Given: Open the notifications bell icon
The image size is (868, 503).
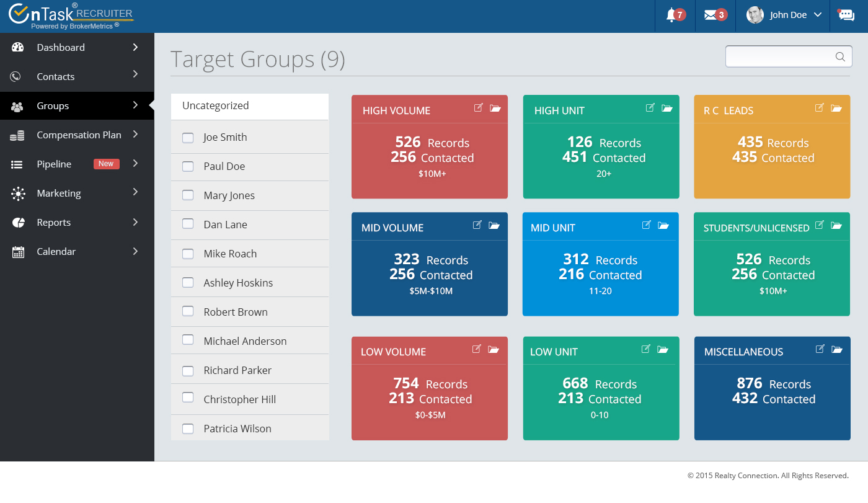Looking at the screenshot, I should point(671,15).
